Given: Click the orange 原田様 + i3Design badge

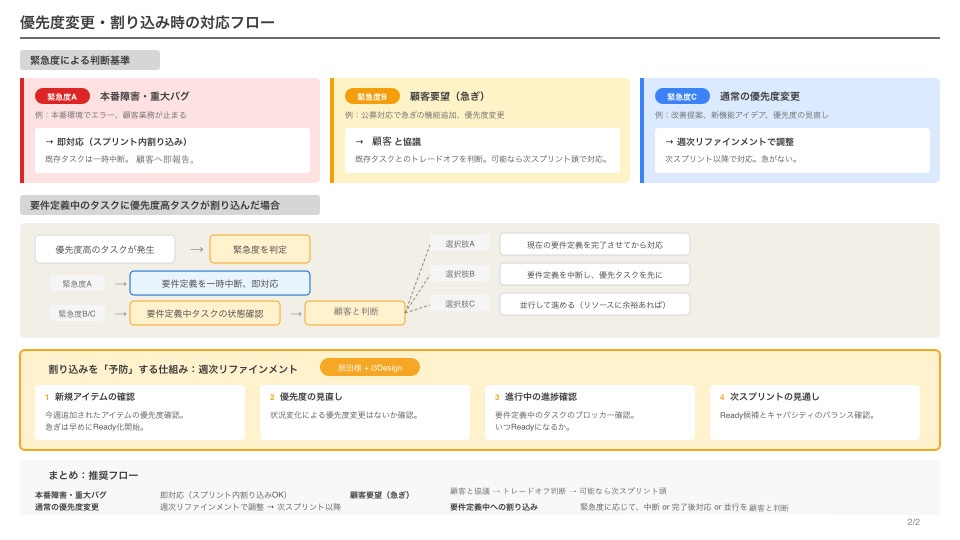Looking at the screenshot, I should (x=370, y=367).
